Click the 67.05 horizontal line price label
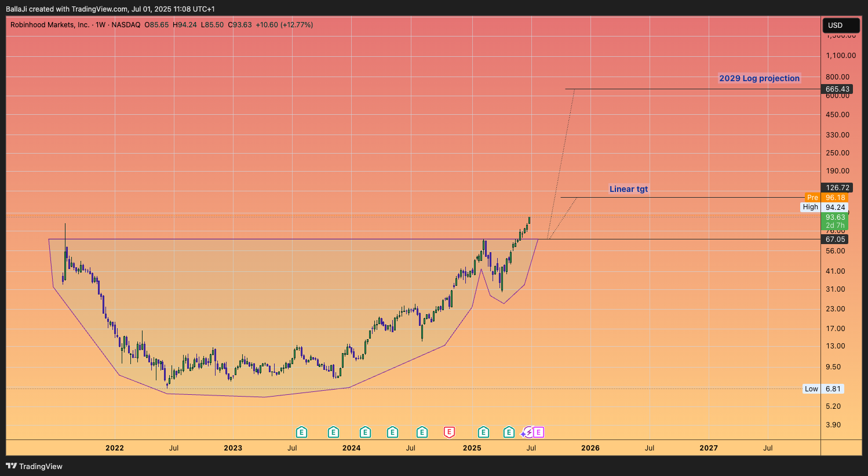Image resolution: width=868 pixels, height=476 pixels. (x=835, y=239)
